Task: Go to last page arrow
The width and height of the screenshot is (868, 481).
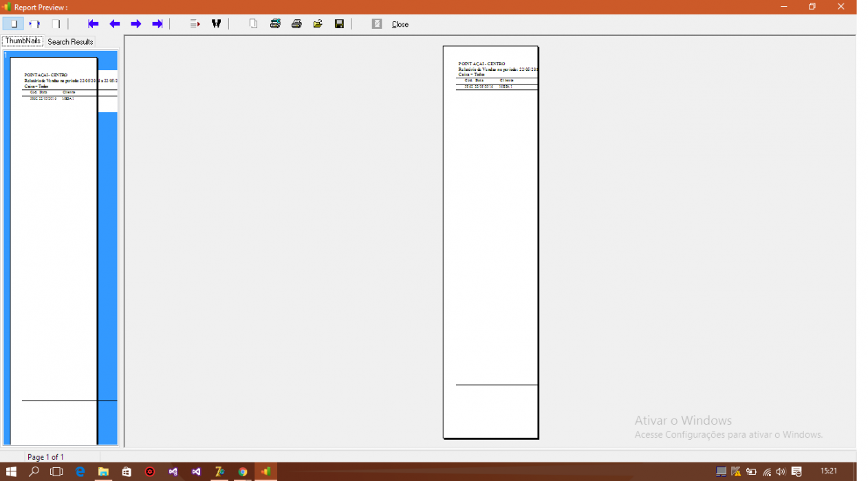Action: coord(158,24)
